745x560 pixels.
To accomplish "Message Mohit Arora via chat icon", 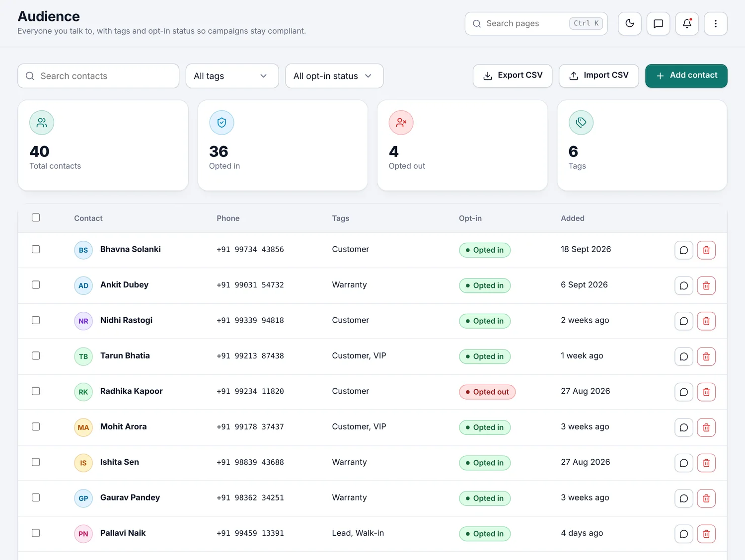I will click(x=684, y=427).
